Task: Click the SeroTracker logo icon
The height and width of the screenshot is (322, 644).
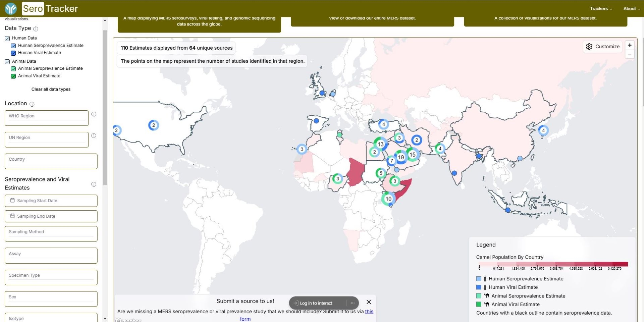Action: pos(11,8)
